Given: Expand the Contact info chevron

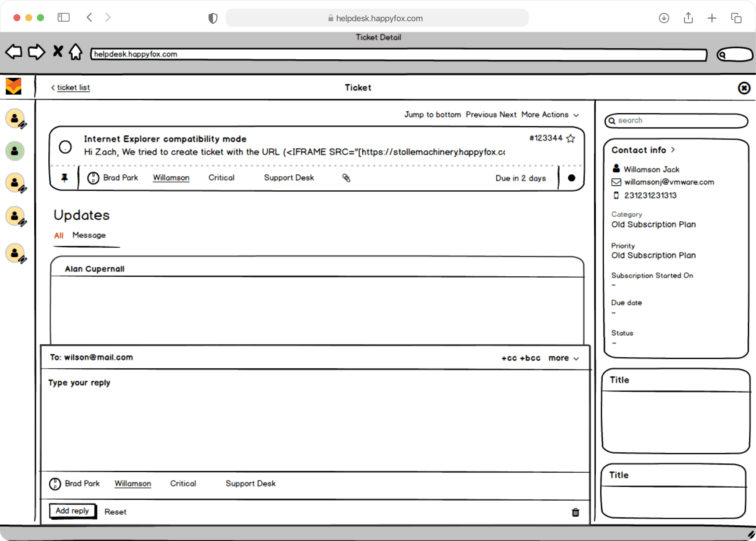Looking at the screenshot, I should [x=673, y=150].
